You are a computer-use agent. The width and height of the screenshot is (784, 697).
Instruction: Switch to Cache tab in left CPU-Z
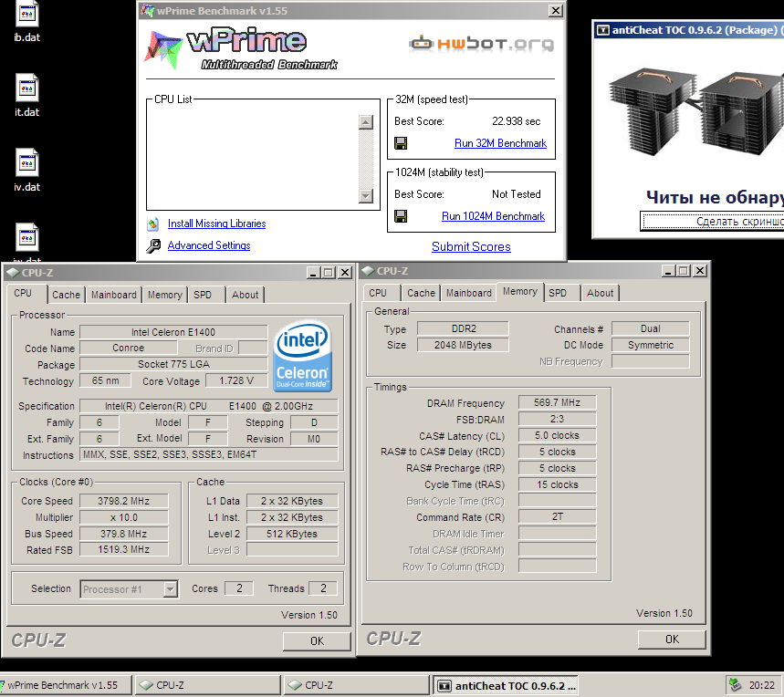click(x=66, y=295)
